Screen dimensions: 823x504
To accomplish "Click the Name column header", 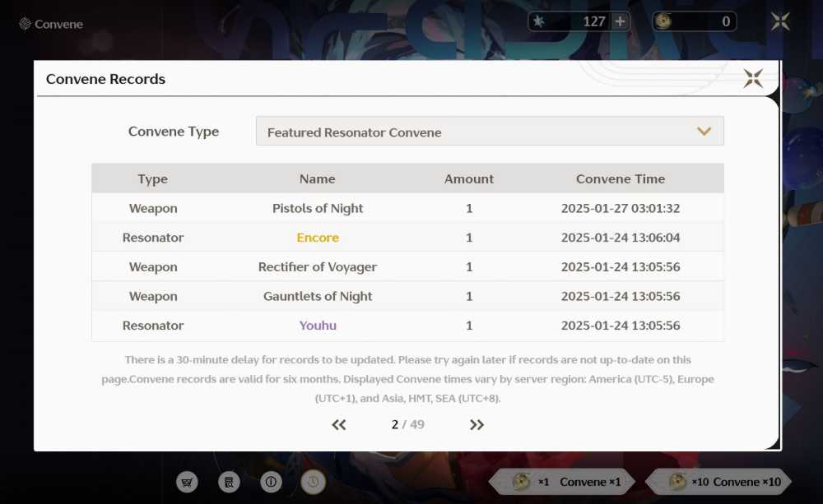I will click(318, 179).
